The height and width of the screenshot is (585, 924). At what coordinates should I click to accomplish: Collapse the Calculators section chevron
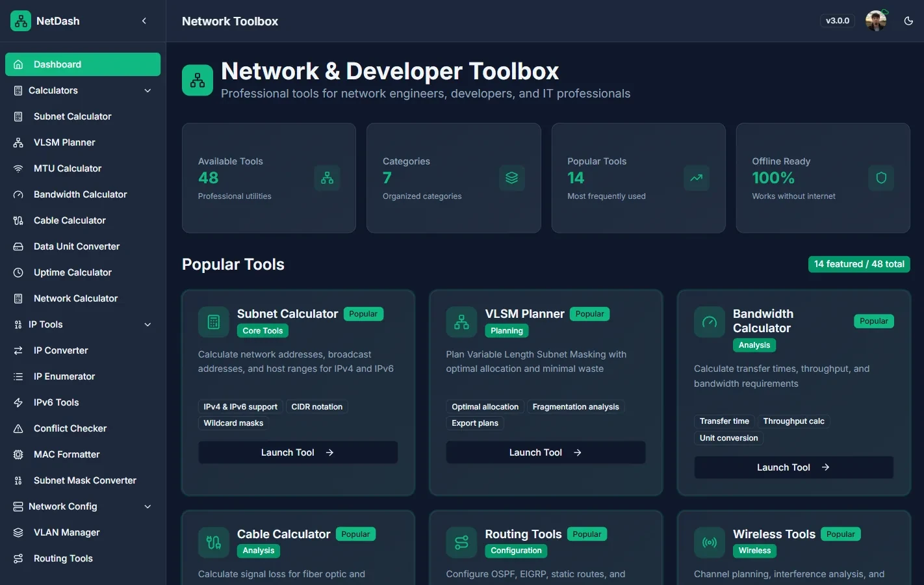[148, 90]
